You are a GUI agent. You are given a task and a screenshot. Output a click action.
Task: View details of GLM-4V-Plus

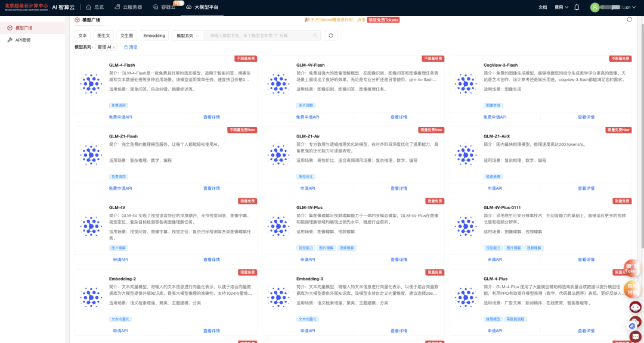pyautogui.click(x=399, y=260)
